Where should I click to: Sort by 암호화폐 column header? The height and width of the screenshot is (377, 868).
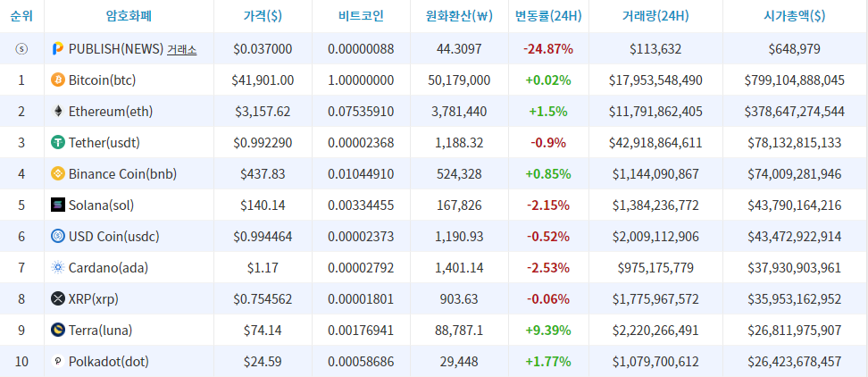(x=129, y=16)
